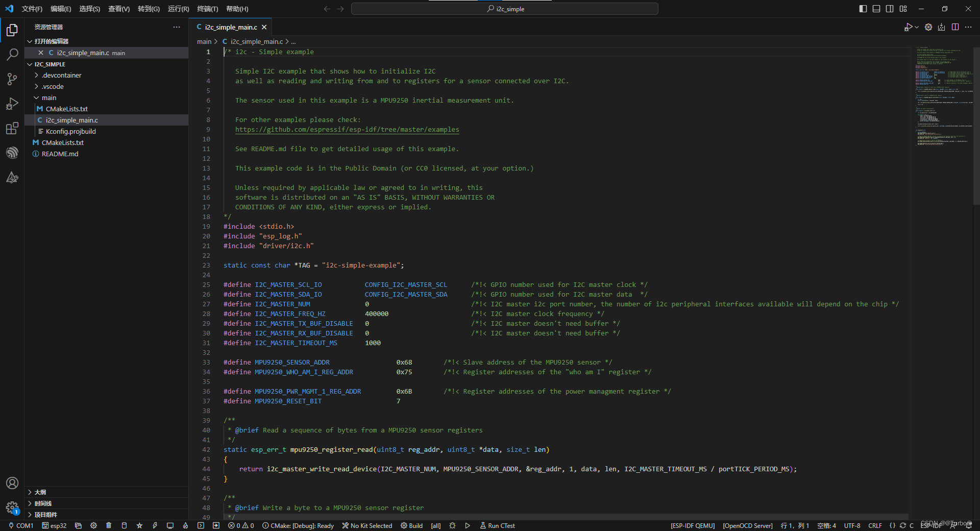Open the Explorer view in activity bar
980x531 pixels.
click(12, 30)
